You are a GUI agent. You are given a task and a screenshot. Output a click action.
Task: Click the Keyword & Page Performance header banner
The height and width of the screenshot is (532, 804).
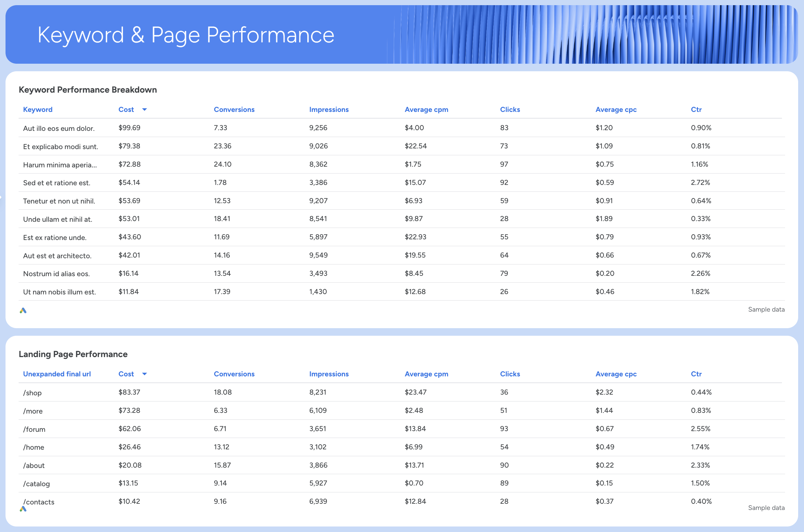click(x=185, y=34)
